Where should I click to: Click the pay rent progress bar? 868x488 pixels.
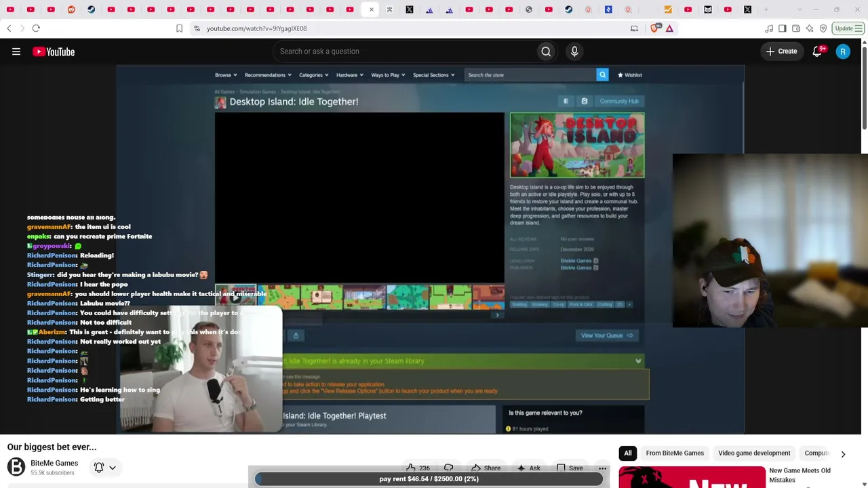point(429,479)
